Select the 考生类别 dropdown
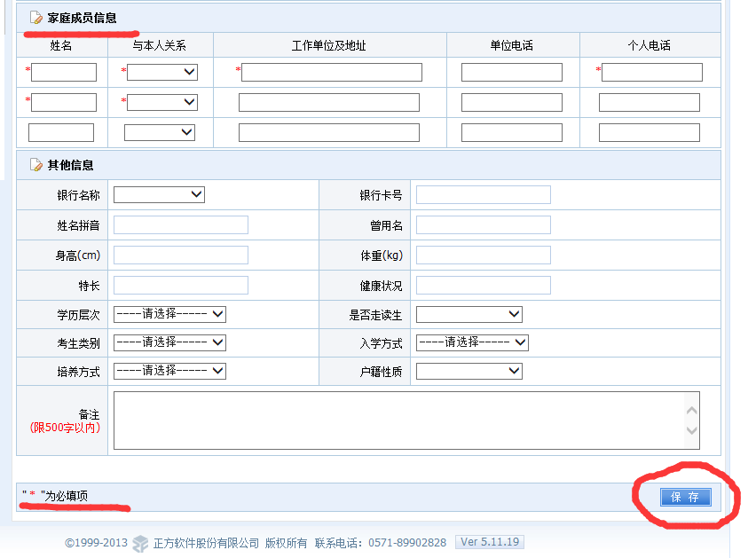Viewport: 756px width, 558px height. click(x=169, y=342)
